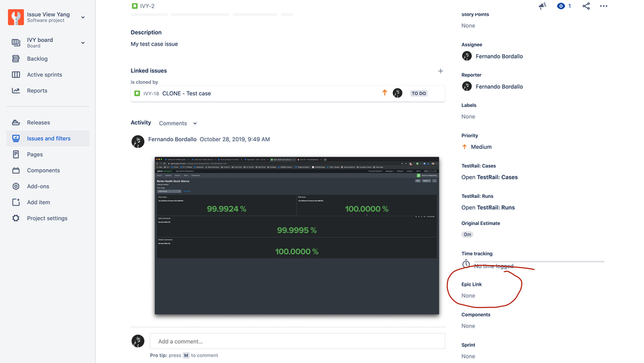Screen dimensions: 644x363
Task: Click the Backlog icon in sidebar
Action: point(15,59)
